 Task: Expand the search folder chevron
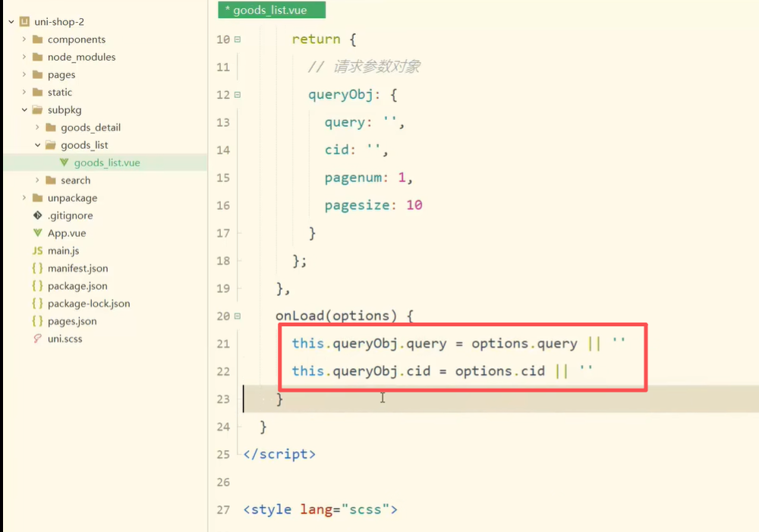pos(37,180)
